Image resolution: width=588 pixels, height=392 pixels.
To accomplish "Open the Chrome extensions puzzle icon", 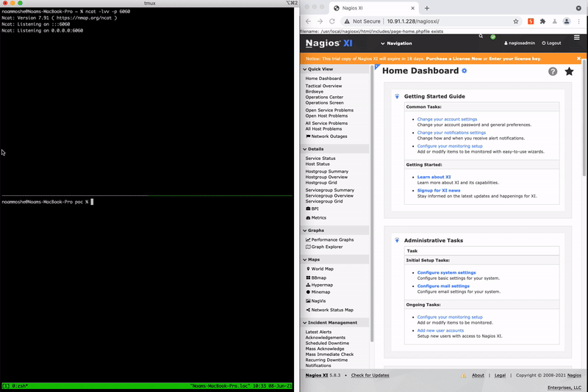I will (542, 21).
